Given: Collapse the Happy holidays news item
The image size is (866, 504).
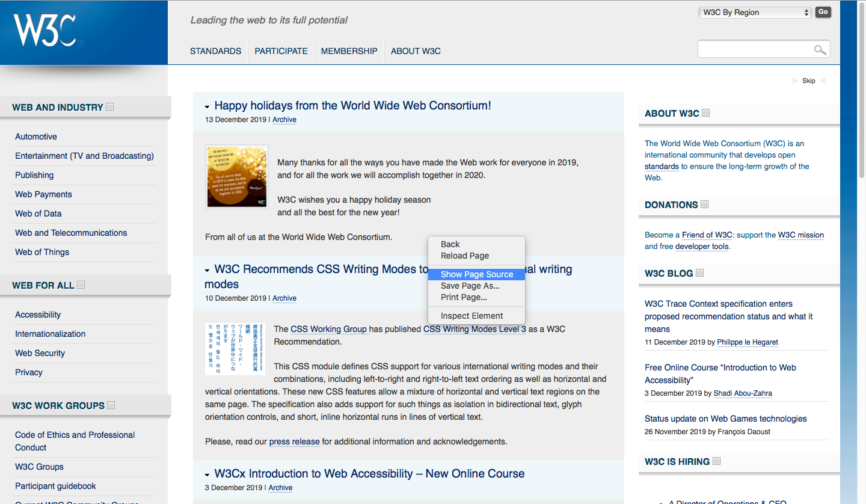Looking at the screenshot, I should tap(207, 106).
